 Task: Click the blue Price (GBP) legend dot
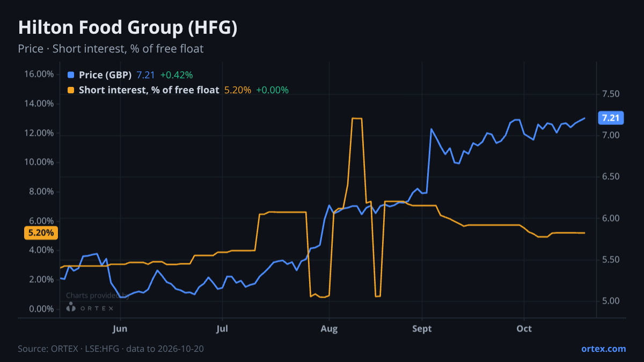pyautogui.click(x=71, y=75)
